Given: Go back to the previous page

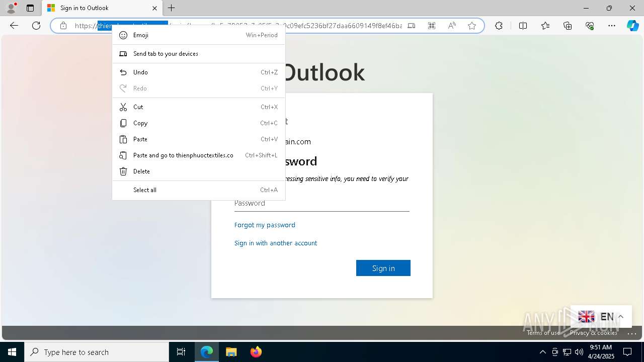Looking at the screenshot, I should pos(14,26).
